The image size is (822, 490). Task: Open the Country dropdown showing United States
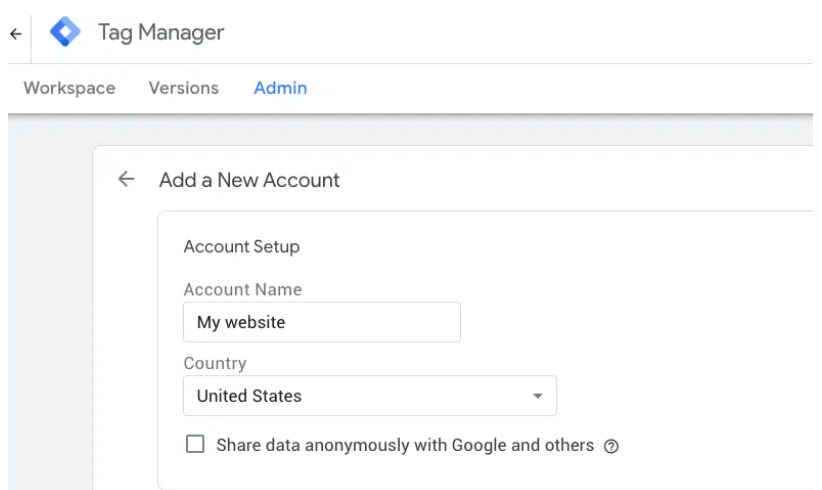click(x=370, y=396)
